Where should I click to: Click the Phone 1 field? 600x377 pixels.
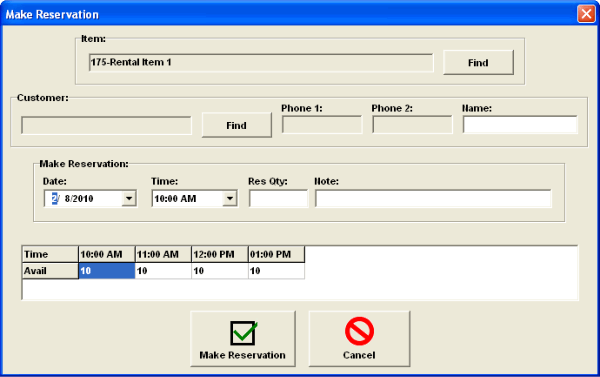click(x=322, y=125)
